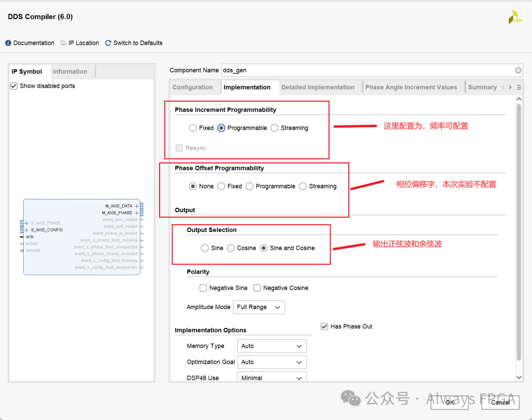The height and width of the screenshot is (420, 532).
Task: Click event_pinc_invalid port label
Action: (x=120, y=220)
